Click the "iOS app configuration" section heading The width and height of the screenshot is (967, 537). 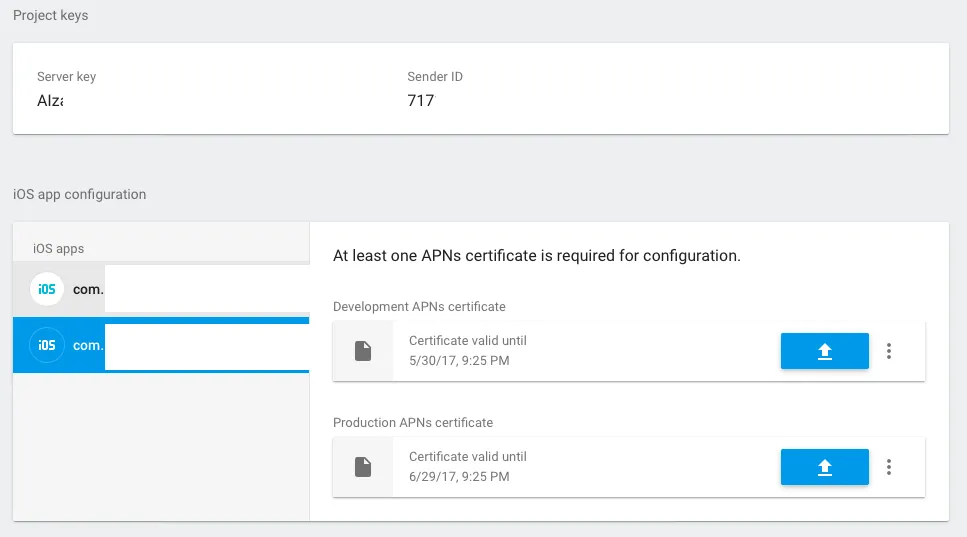pyautogui.click(x=79, y=194)
